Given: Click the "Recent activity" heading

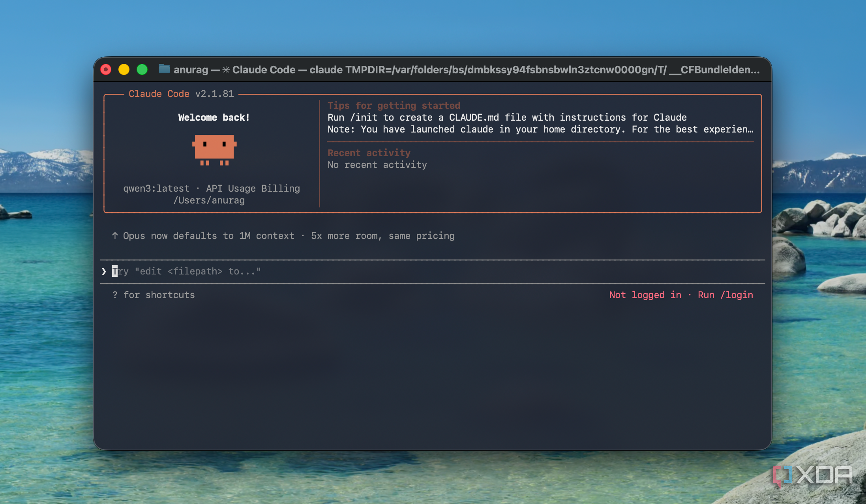Looking at the screenshot, I should [369, 153].
